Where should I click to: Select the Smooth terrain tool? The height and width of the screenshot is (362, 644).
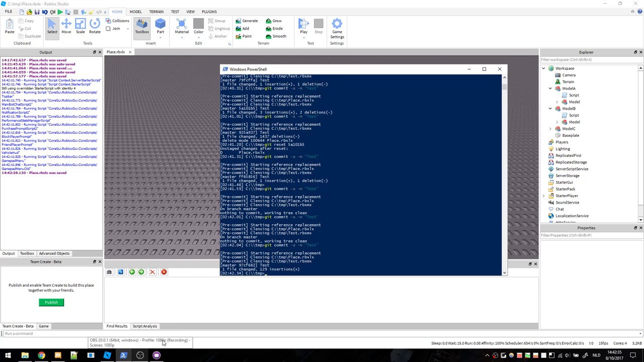276,36
